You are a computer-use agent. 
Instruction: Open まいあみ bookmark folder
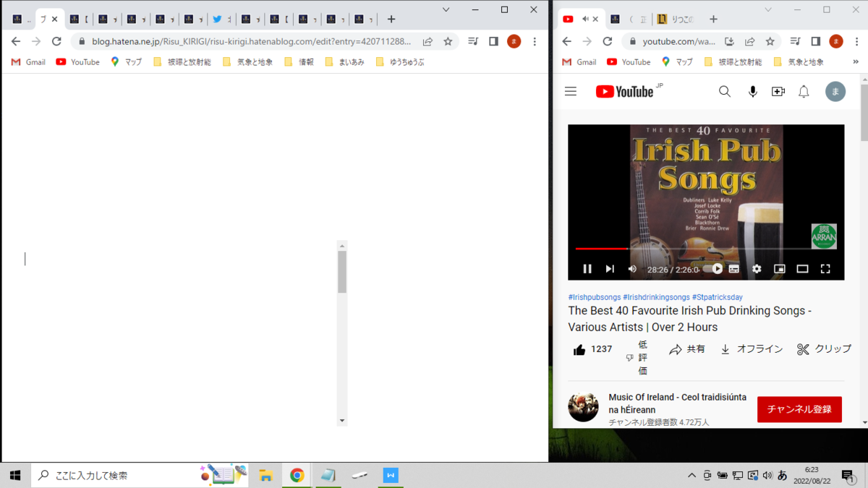tap(344, 62)
